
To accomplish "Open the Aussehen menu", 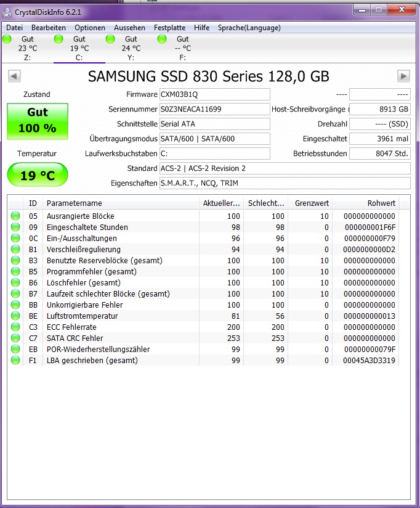I will click(x=129, y=28).
